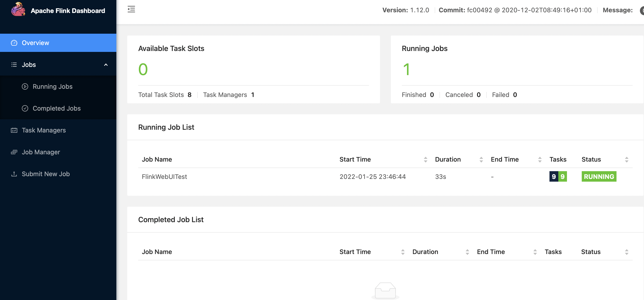Click the Job Manager blocks icon
This screenshot has height=300, width=644.
[x=14, y=152]
